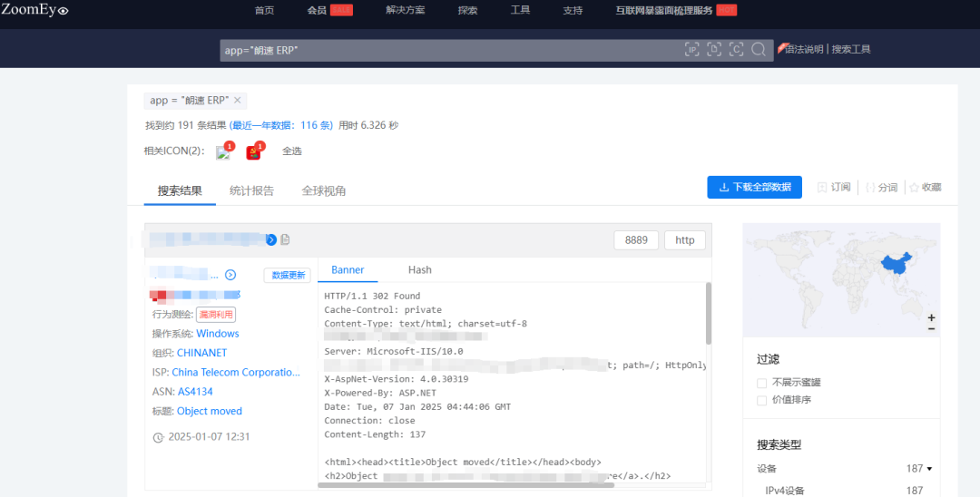The image size is (980, 497).
Task: Click the 8889 port button
Action: (x=636, y=240)
